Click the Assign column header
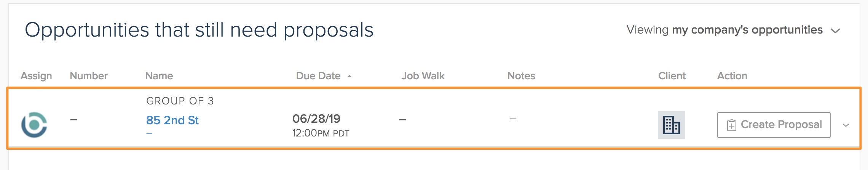 [x=36, y=76]
